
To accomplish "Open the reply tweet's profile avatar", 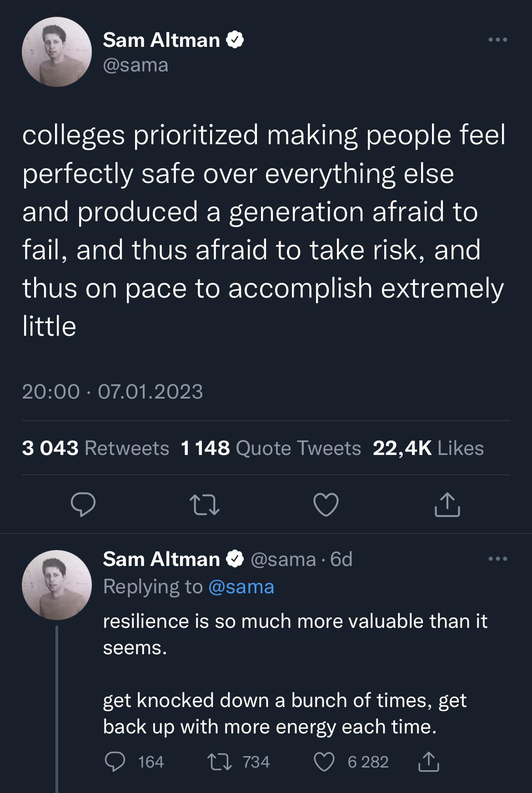I will 57,585.
